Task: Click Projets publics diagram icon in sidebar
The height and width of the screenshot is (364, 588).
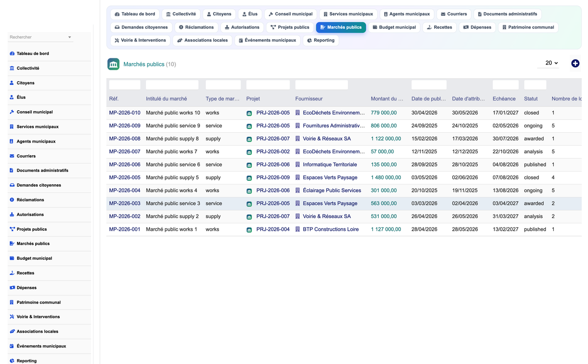Action: coord(12,229)
